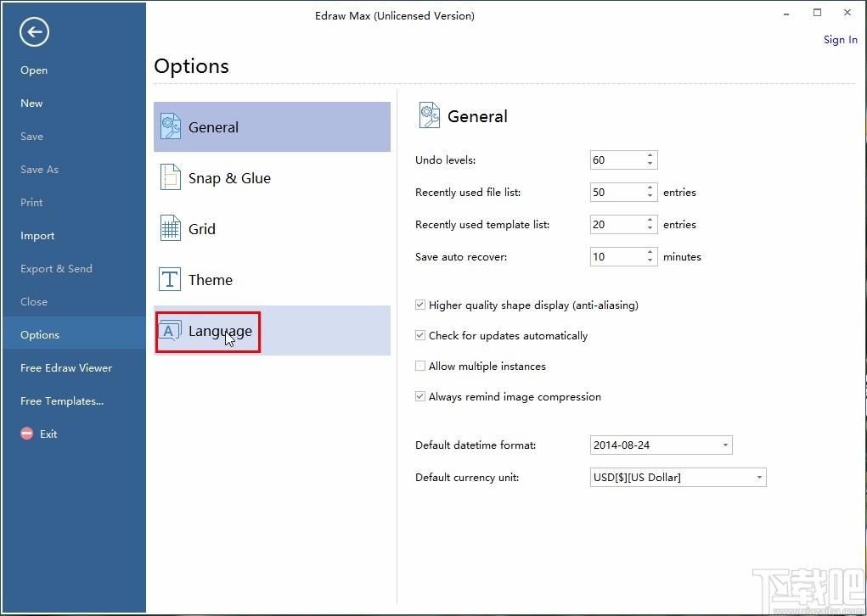Select Close in the sidebar
The width and height of the screenshot is (867, 616).
[x=34, y=302]
